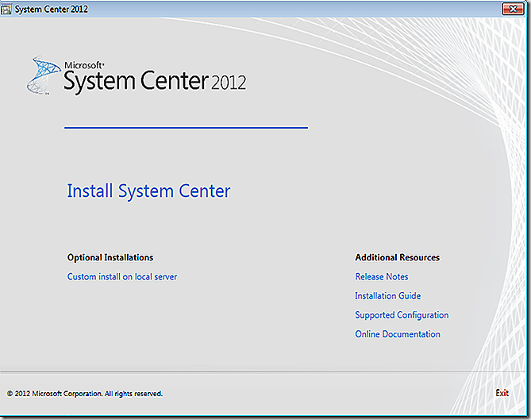Close the System Center 2012 window

coord(513,9)
